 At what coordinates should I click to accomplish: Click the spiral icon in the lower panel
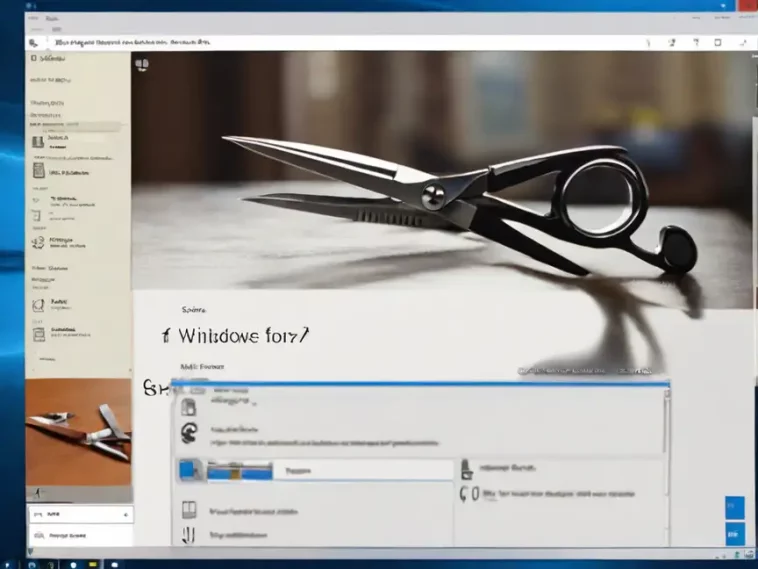(190, 432)
